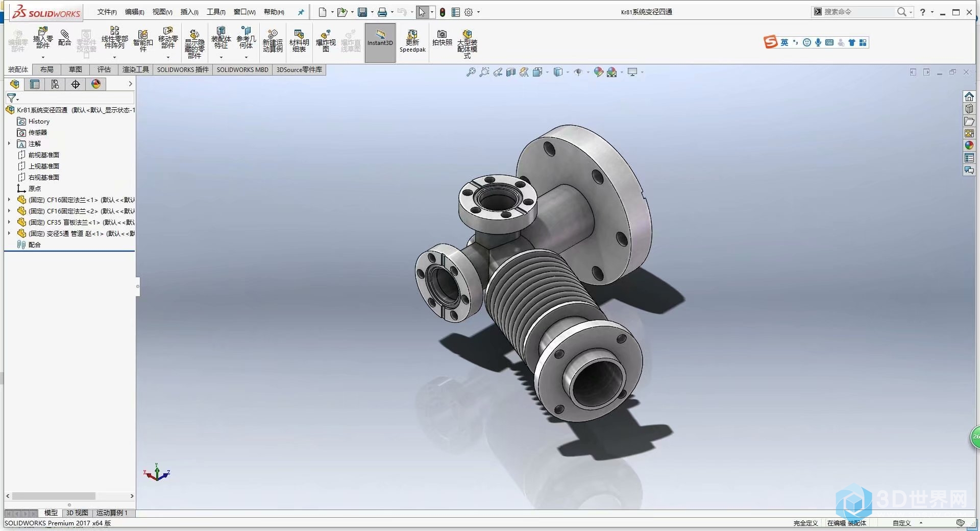
Task: Click the Options gear icon
Action: 469,12
